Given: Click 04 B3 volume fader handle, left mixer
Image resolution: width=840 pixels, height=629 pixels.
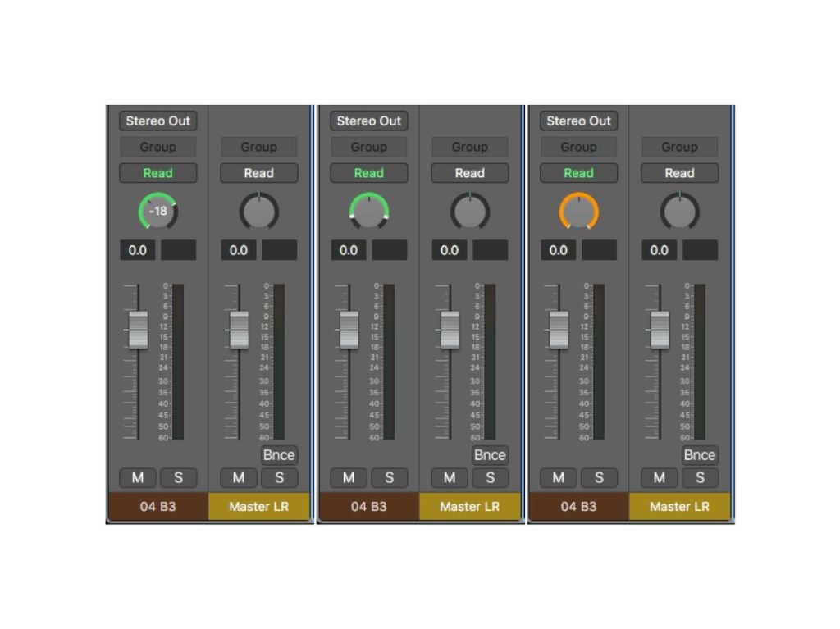Looking at the screenshot, I should tap(138, 330).
